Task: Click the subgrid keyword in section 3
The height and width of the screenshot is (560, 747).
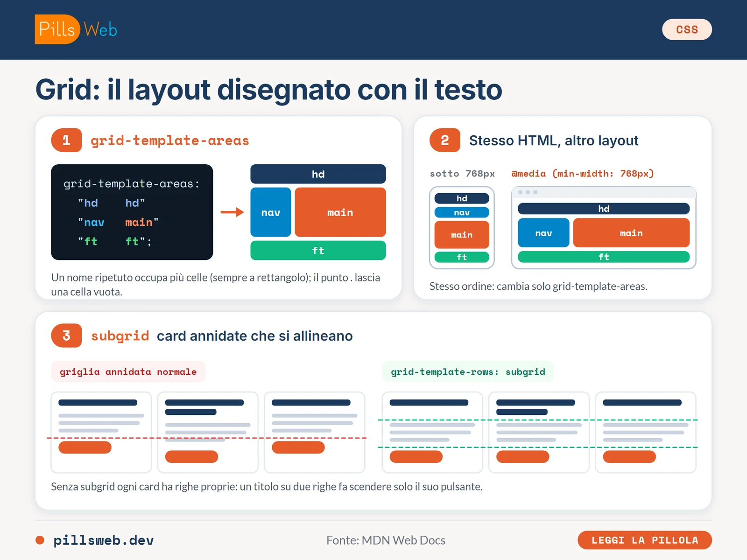Action: tap(120, 336)
